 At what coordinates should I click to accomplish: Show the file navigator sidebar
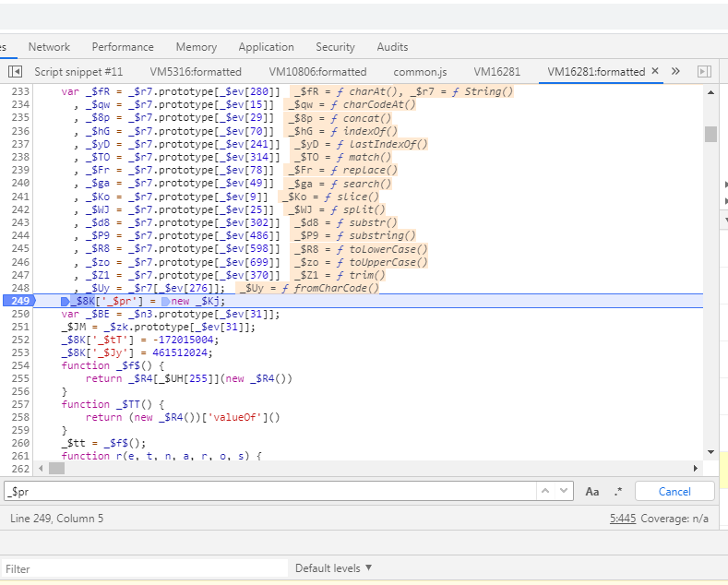pyautogui.click(x=15, y=71)
